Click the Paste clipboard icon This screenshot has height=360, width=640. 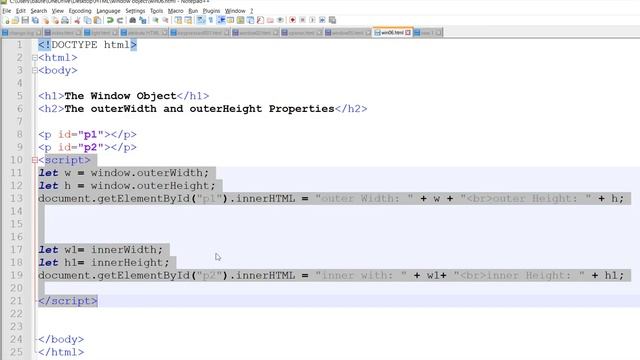[97, 20]
